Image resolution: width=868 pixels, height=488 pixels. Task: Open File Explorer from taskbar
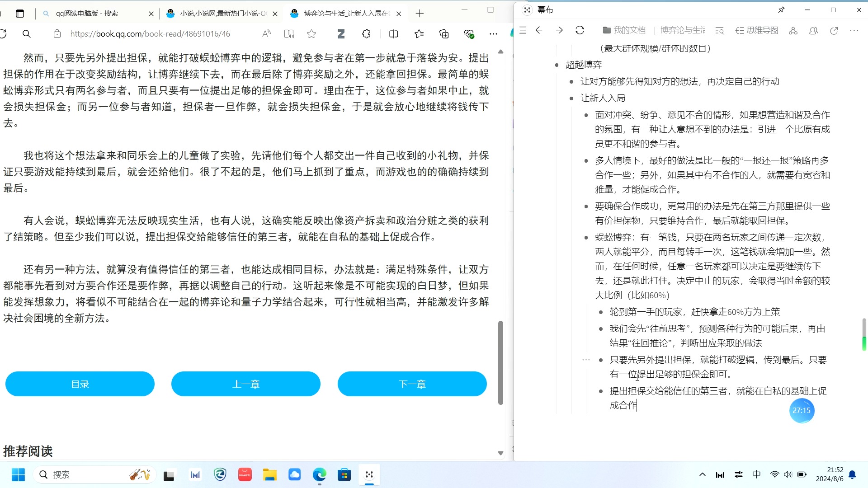[270, 475]
